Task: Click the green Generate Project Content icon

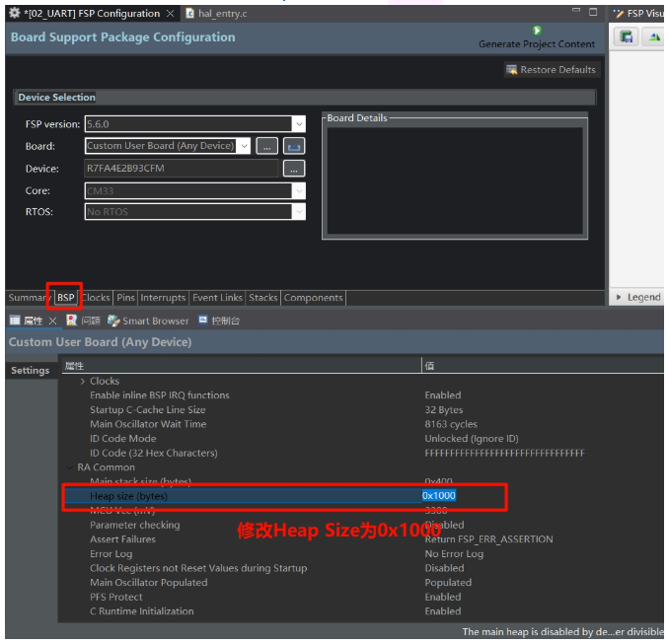Action: [x=537, y=31]
